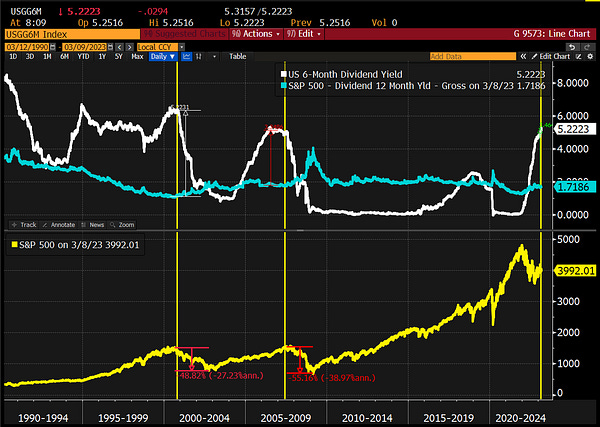Screen dimensions: 600x427
Task: Open the end date calendar picker
Action: [x=110, y=47]
